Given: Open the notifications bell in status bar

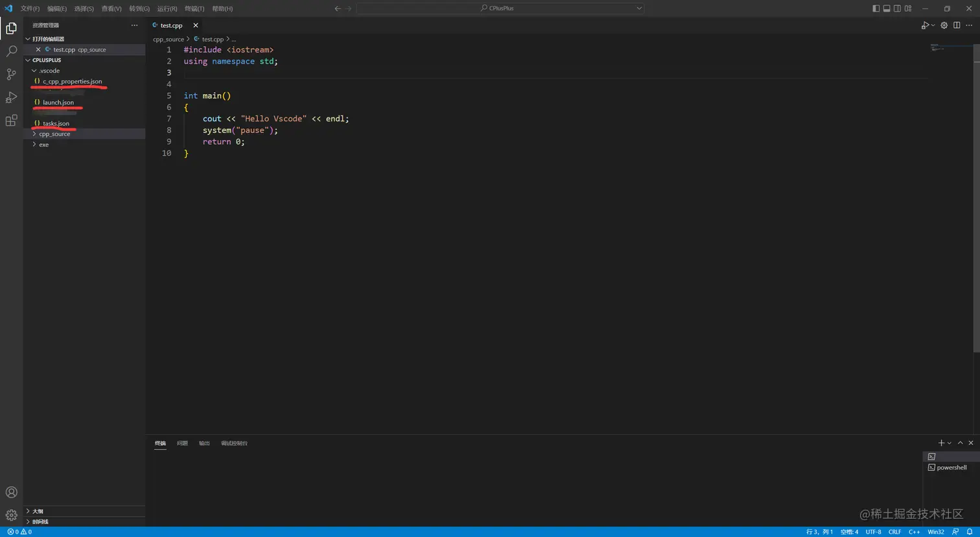Looking at the screenshot, I should 970,532.
